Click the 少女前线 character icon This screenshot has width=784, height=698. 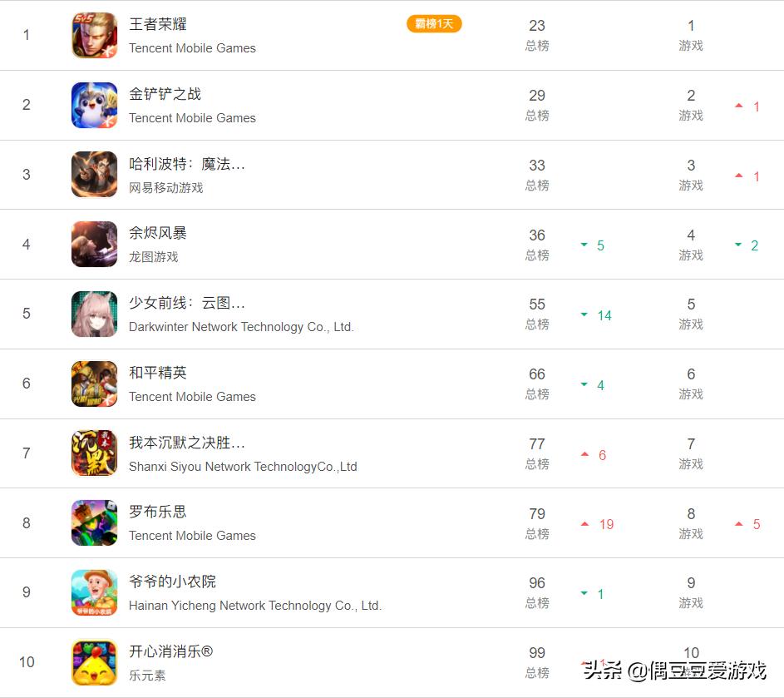pyautogui.click(x=95, y=314)
